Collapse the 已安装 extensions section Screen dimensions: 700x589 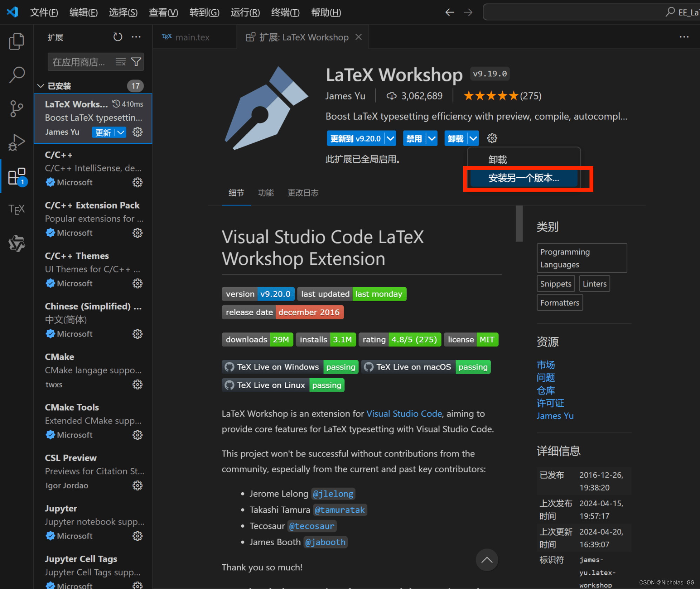40,86
